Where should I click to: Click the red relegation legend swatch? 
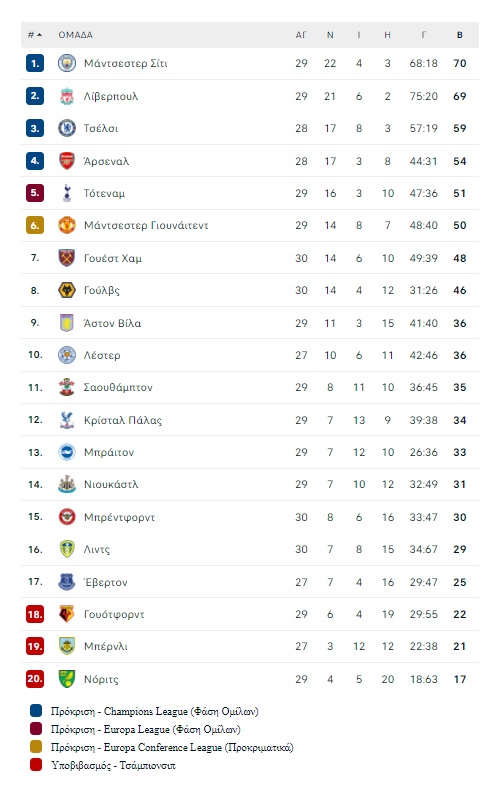point(35,765)
